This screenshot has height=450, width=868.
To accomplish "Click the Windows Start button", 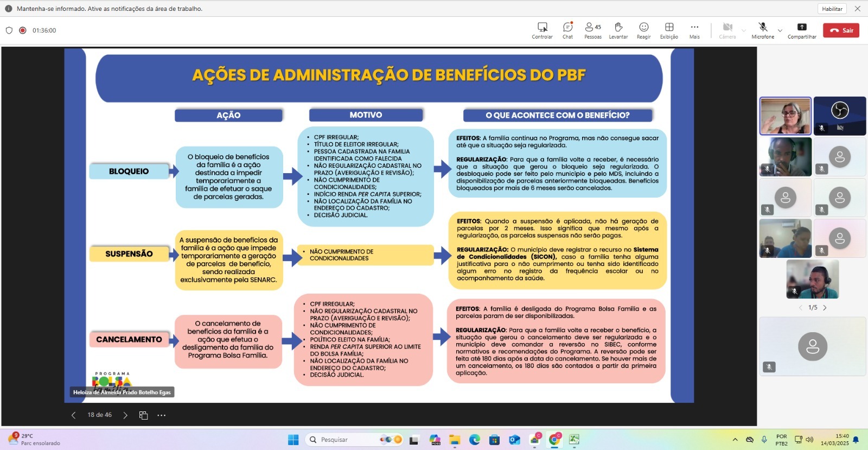I will pyautogui.click(x=293, y=440).
